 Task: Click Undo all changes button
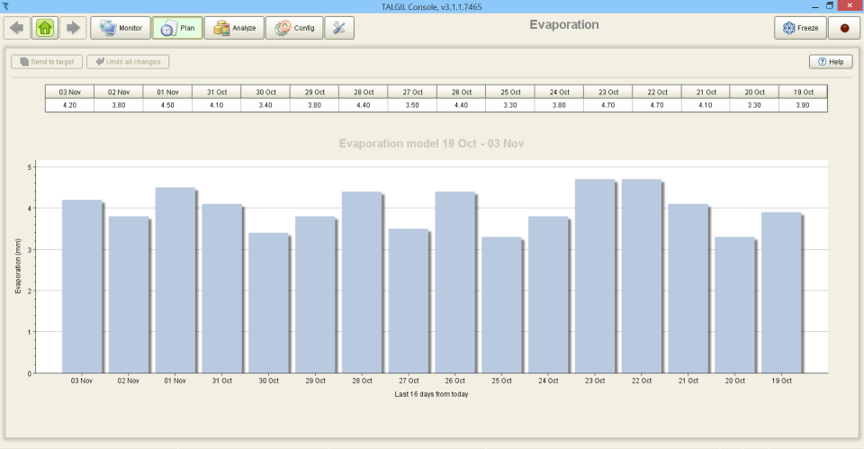tap(127, 62)
